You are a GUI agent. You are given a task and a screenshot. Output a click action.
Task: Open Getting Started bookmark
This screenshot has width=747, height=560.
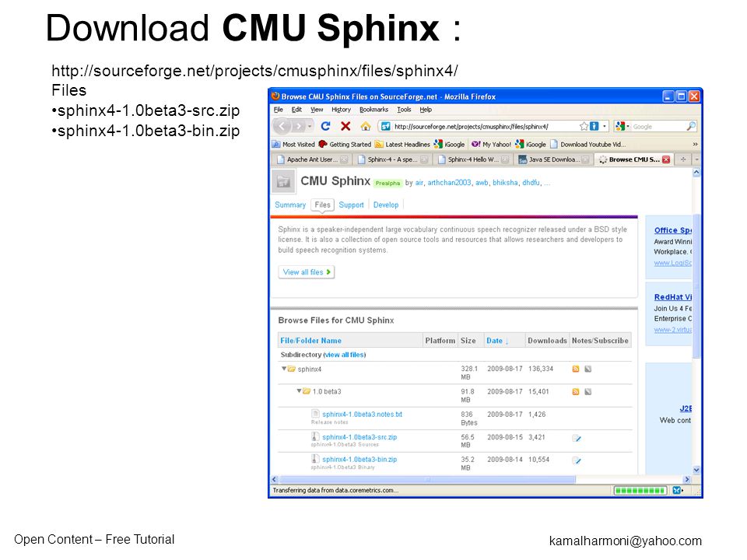pyautogui.click(x=345, y=145)
